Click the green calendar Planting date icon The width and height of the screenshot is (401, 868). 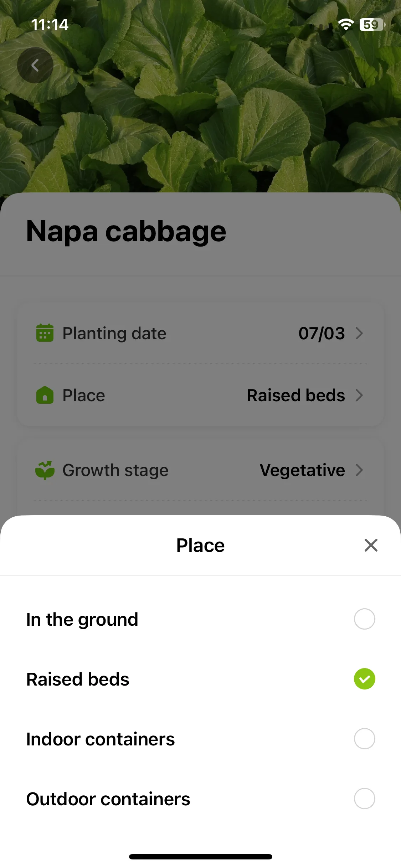coord(45,333)
